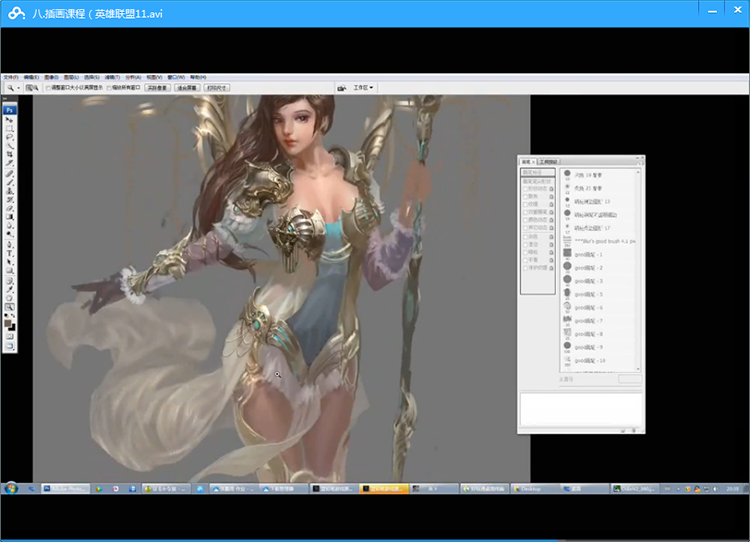
Task: Enable 调整窗口大小以满屏显示 checkbox
Action: click(x=48, y=88)
